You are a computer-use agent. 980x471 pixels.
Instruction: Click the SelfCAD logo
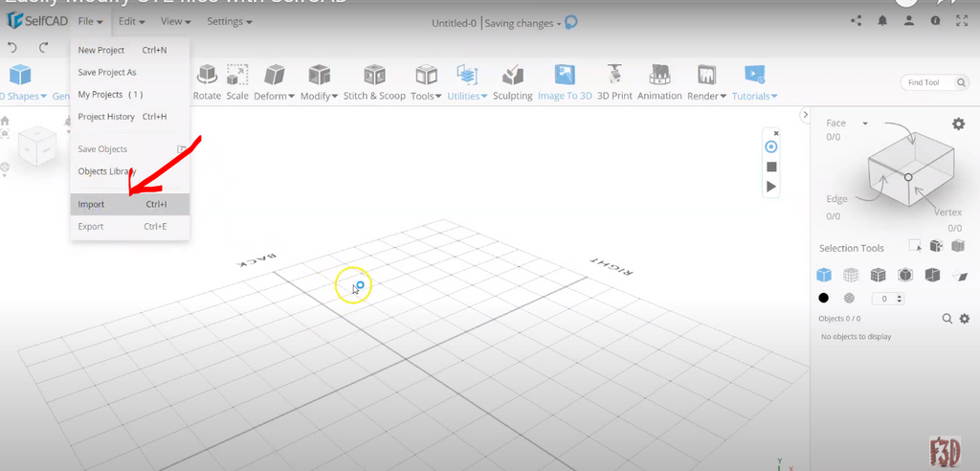click(35, 21)
